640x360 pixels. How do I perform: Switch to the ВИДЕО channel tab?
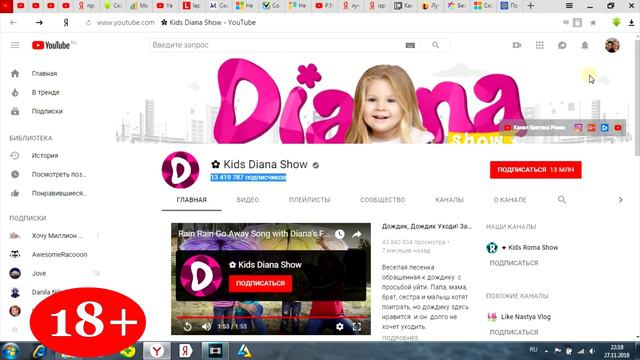(248, 200)
